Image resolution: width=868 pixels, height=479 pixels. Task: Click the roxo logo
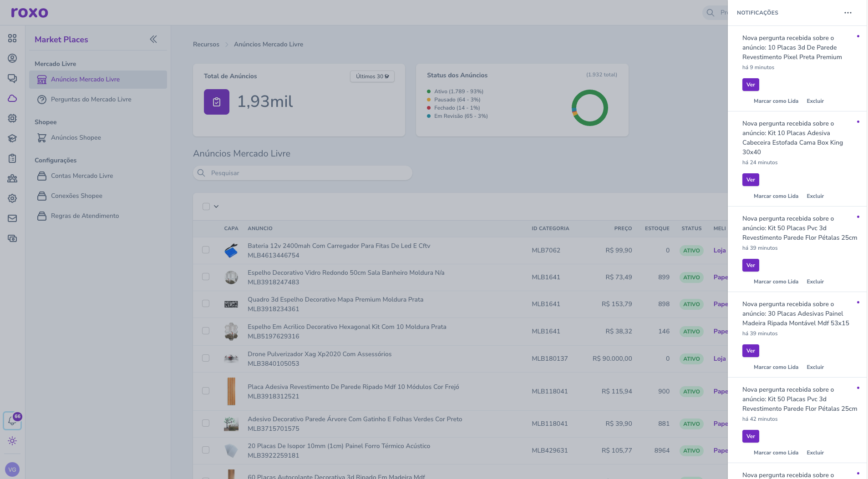pyautogui.click(x=30, y=12)
